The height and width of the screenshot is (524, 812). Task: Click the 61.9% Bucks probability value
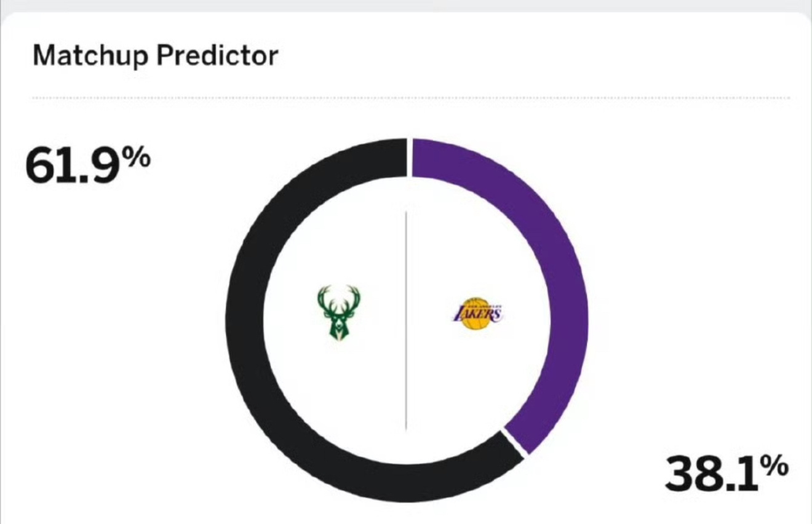tap(87, 166)
